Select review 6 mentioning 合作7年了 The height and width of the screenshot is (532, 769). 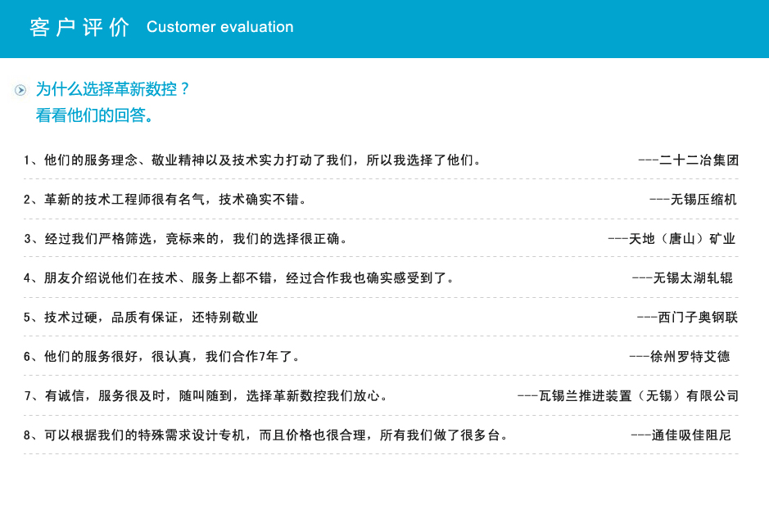tap(162, 357)
